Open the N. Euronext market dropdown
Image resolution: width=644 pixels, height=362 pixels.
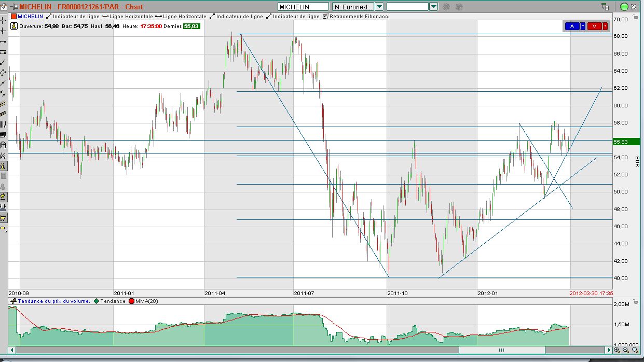click(x=379, y=7)
